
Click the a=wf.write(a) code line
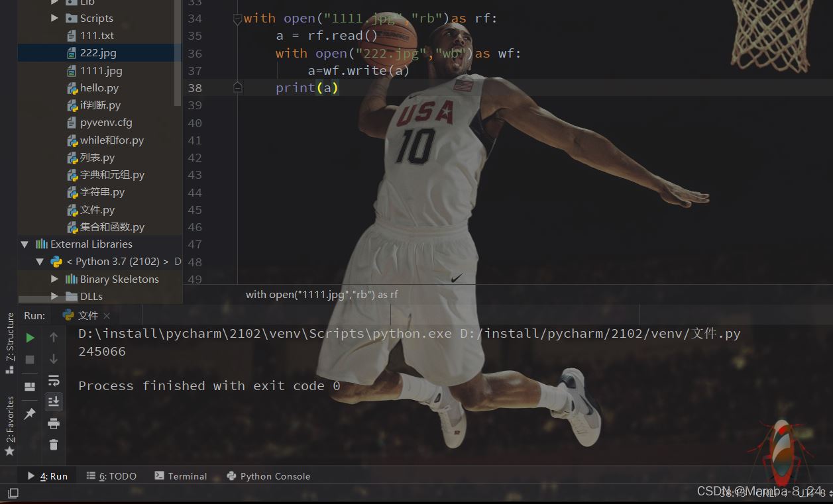359,70
